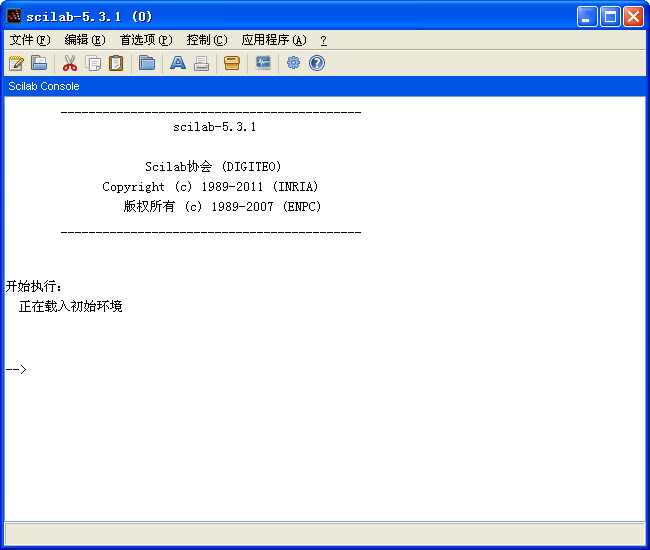
Task: Open the ATOMS module manager box icon
Action: coord(232,63)
